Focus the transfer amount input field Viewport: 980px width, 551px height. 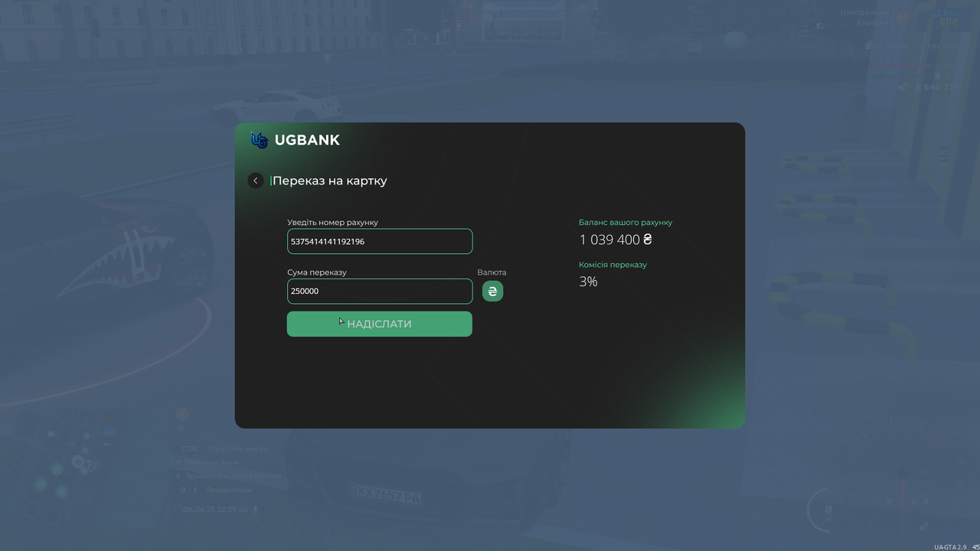pos(380,291)
